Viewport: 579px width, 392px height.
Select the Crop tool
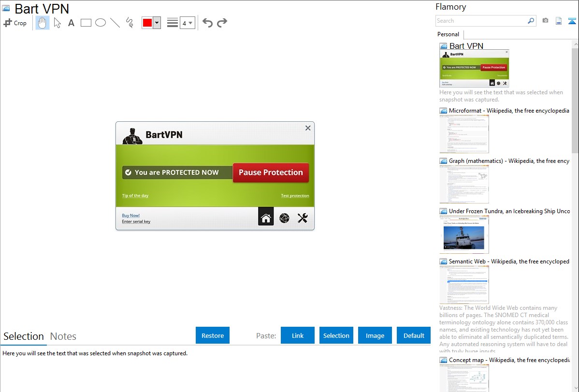[x=15, y=23]
